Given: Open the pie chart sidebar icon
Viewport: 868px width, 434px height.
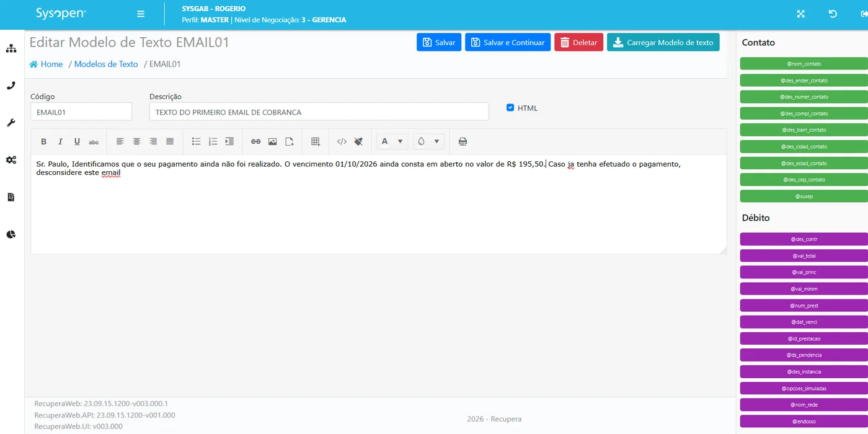Looking at the screenshot, I should pos(11,234).
